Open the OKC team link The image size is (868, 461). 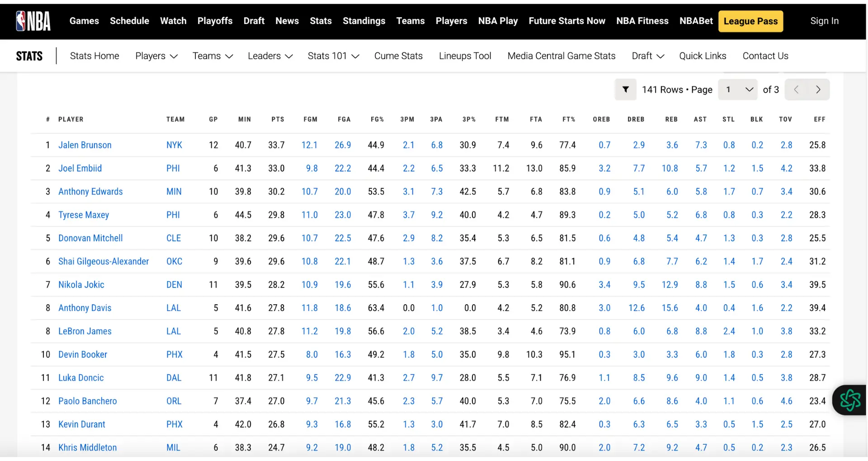click(175, 261)
